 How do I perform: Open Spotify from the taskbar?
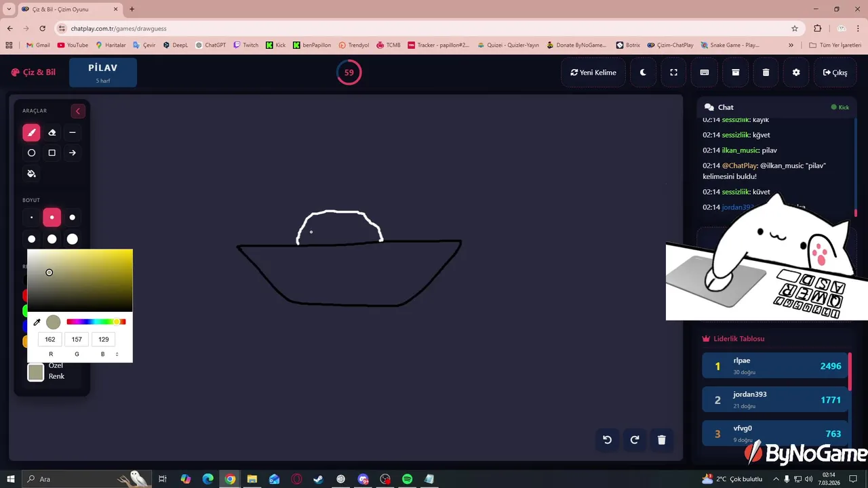tap(407, 479)
